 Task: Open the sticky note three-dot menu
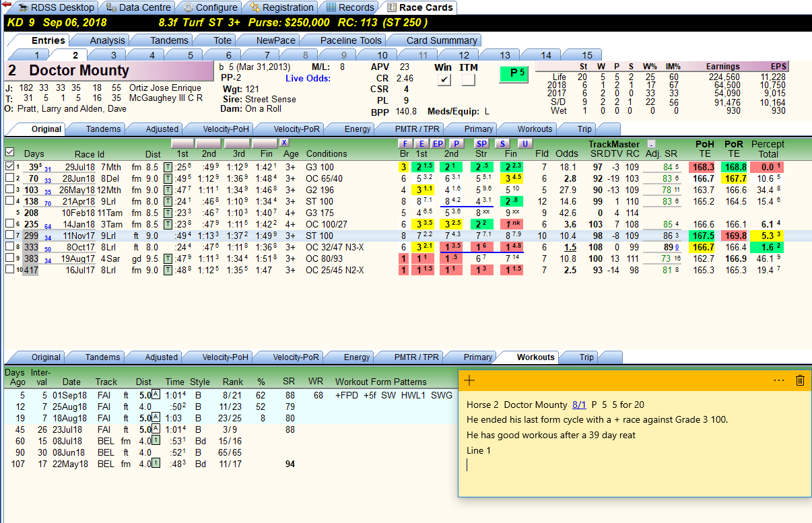tap(779, 380)
